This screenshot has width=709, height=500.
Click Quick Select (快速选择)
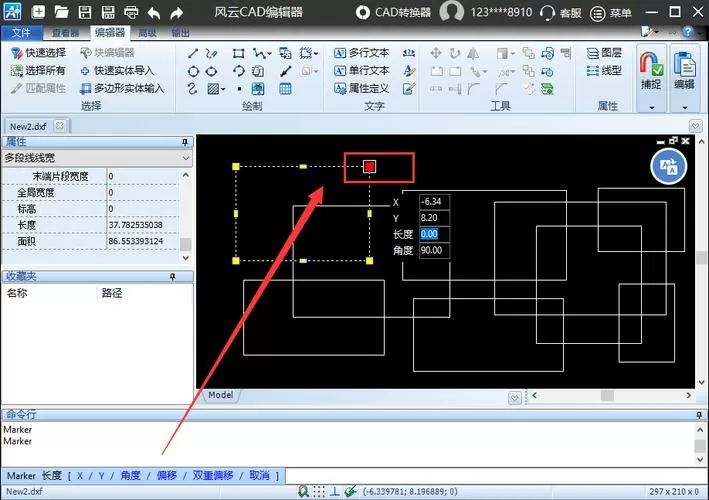tap(38, 53)
